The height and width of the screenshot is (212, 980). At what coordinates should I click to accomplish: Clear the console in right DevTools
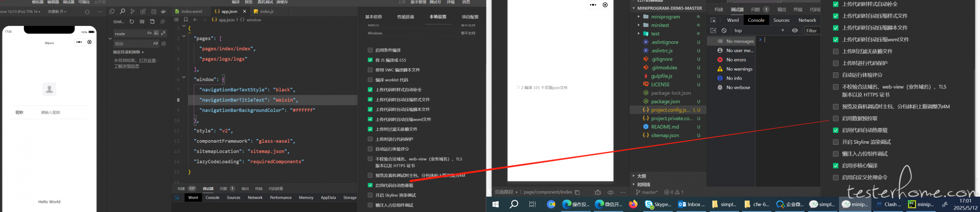[x=724, y=31]
